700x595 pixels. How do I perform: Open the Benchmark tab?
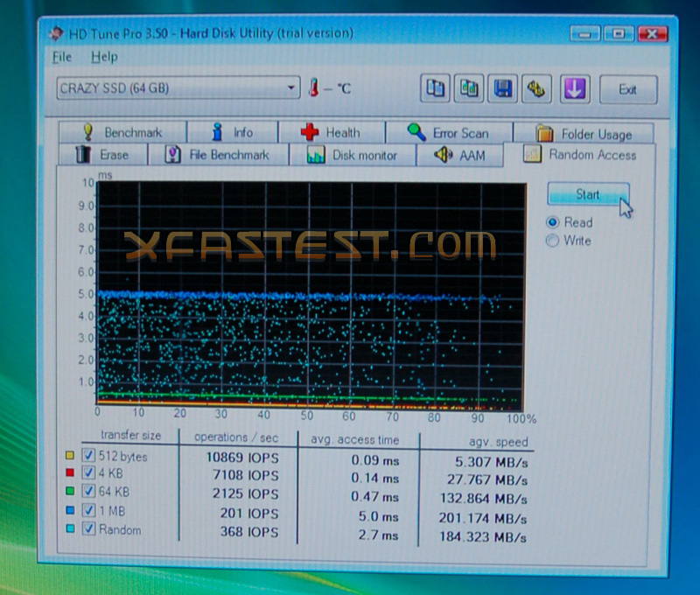122,132
